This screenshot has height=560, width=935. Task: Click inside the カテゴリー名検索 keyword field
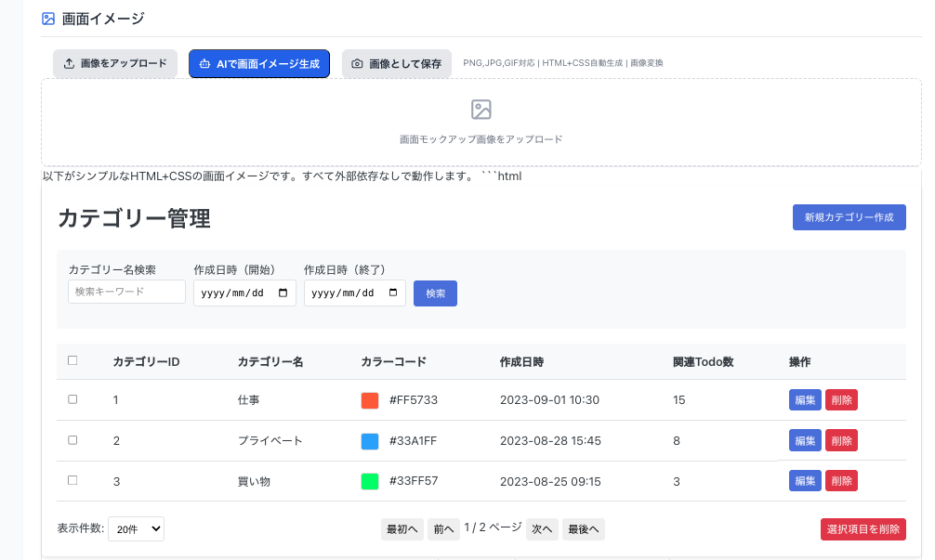126,291
